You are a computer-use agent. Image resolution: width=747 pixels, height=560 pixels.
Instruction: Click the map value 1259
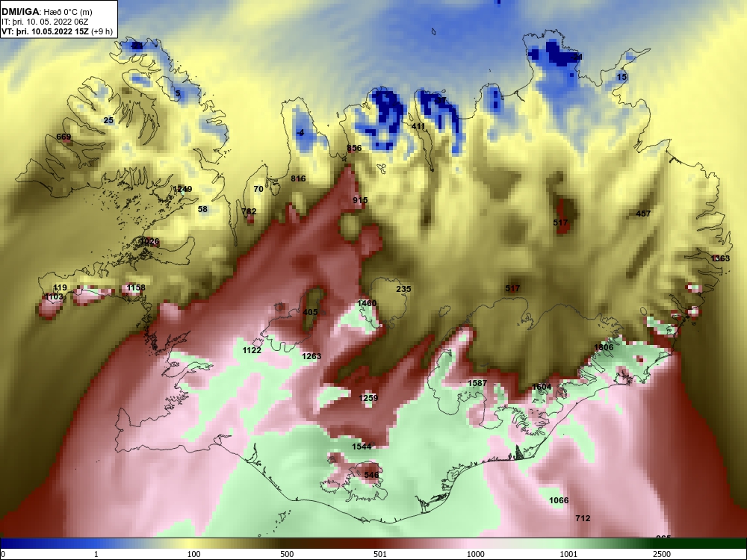pyautogui.click(x=368, y=398)
